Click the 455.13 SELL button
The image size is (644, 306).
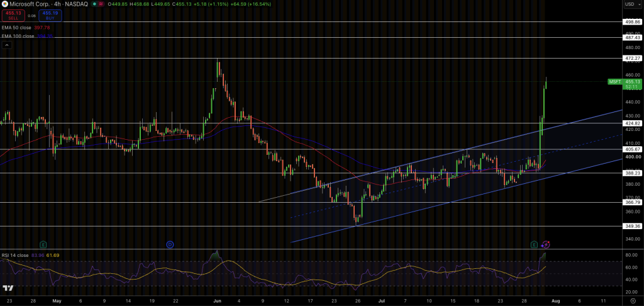point(13,16)
